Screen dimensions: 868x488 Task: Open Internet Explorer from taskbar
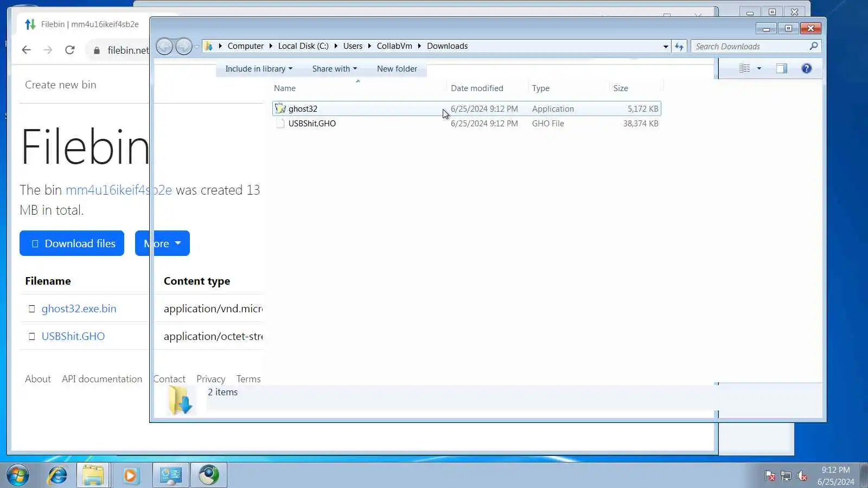pyautogui.click(x=57, y=476)
